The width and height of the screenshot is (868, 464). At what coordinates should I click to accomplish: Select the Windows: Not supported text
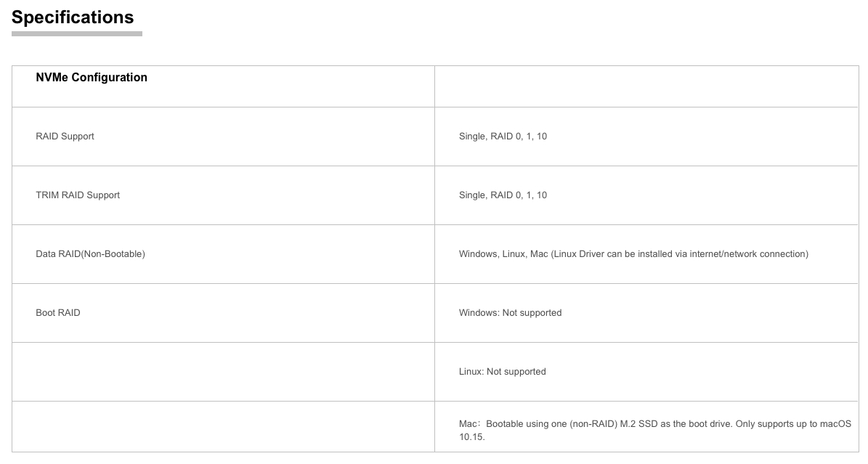point(510,313)
